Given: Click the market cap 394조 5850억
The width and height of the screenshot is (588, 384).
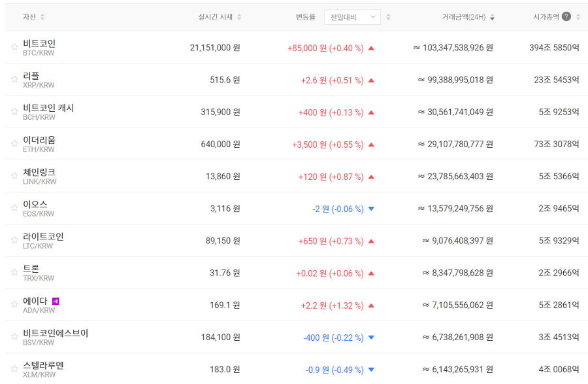Looking at the screenshot, I should [554, 48].
